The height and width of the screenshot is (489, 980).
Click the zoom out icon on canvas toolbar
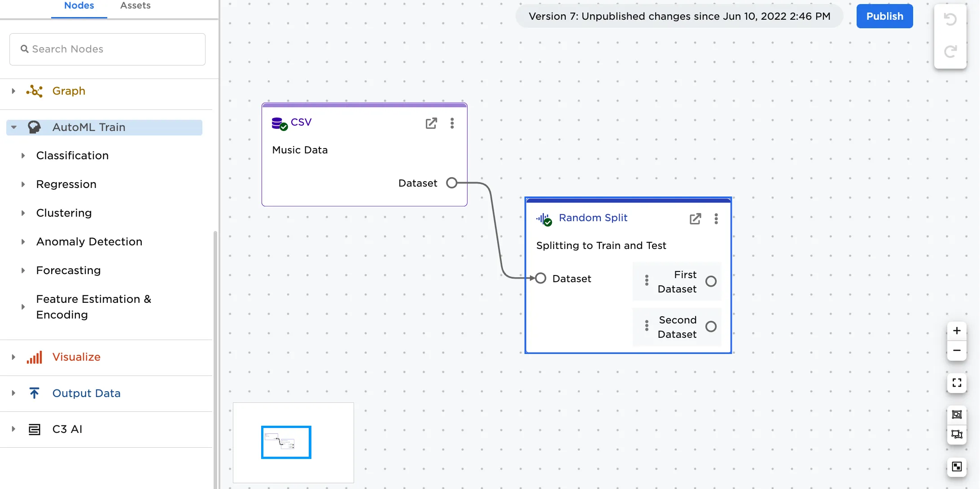coord(956,350)
